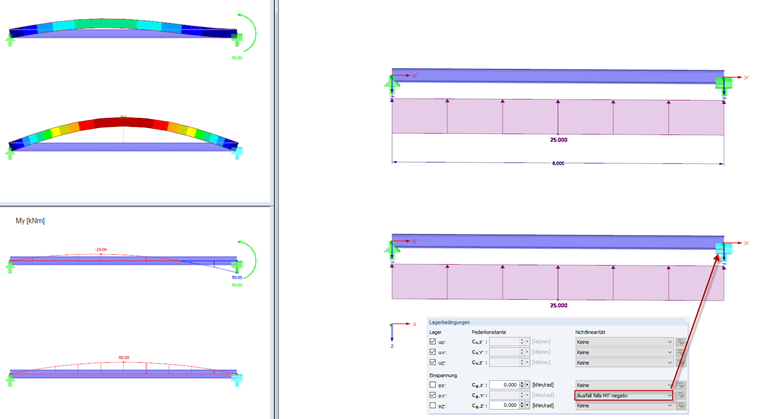This screenshot has height=419, width=760.
Task: Select left support of top-left deformed beam
Action: tap(10, 40)
